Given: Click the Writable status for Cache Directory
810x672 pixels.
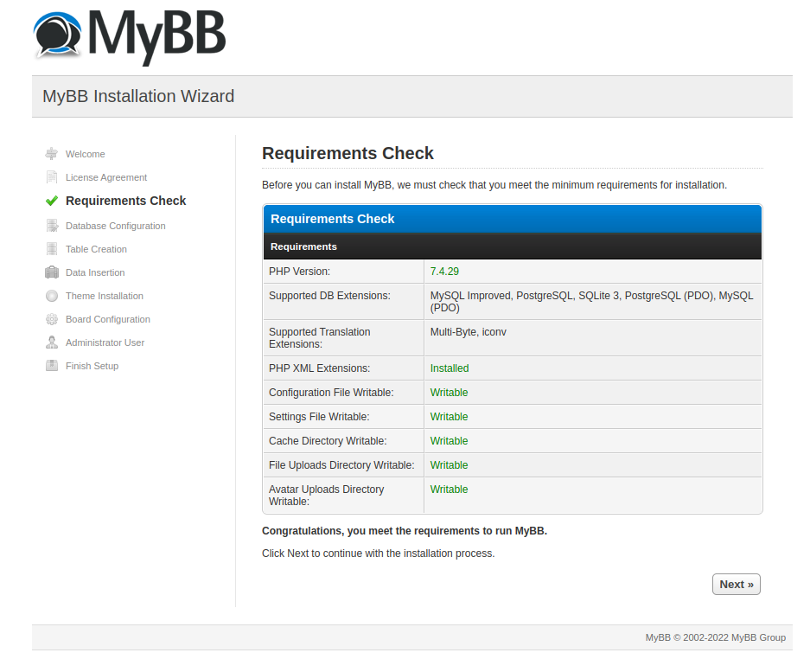Looking at the screenshot, I should (449, 441).
